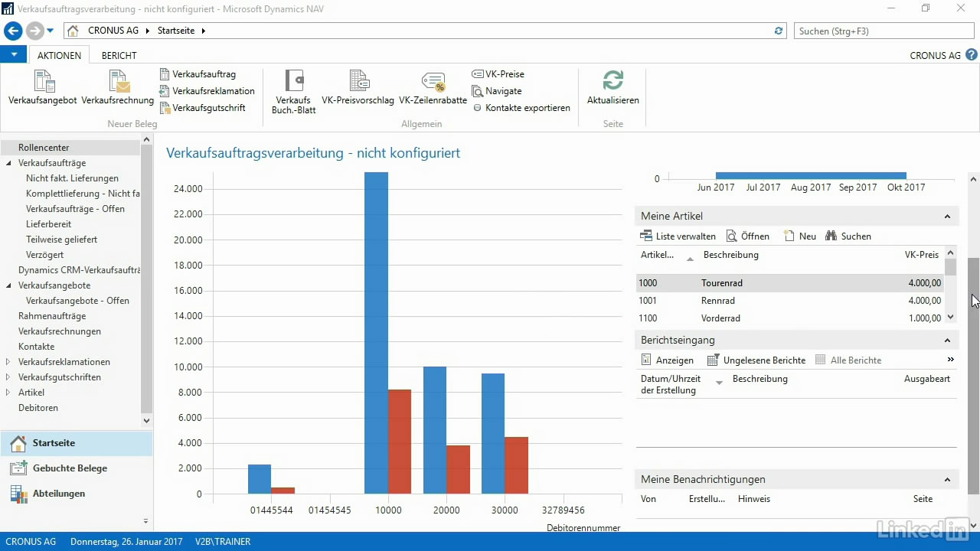
Task: Collapse the Meine Artikel panel
Action: coord(947,217)
